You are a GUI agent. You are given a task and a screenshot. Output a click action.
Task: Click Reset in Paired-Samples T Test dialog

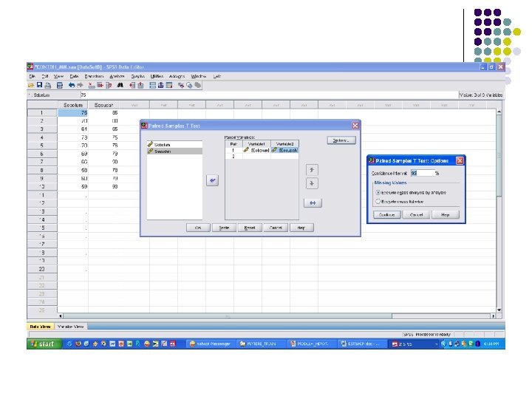coord(250,228)
